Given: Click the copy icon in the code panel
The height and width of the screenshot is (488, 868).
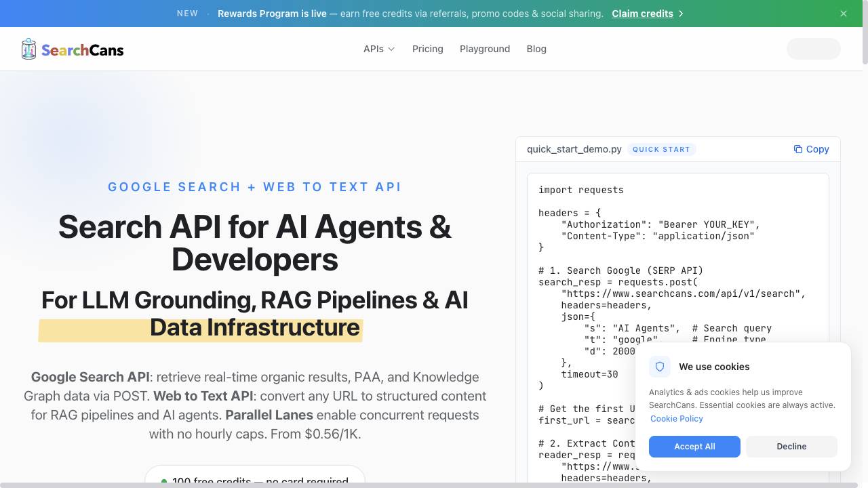Looking at the screenshot, I should 798,149.
